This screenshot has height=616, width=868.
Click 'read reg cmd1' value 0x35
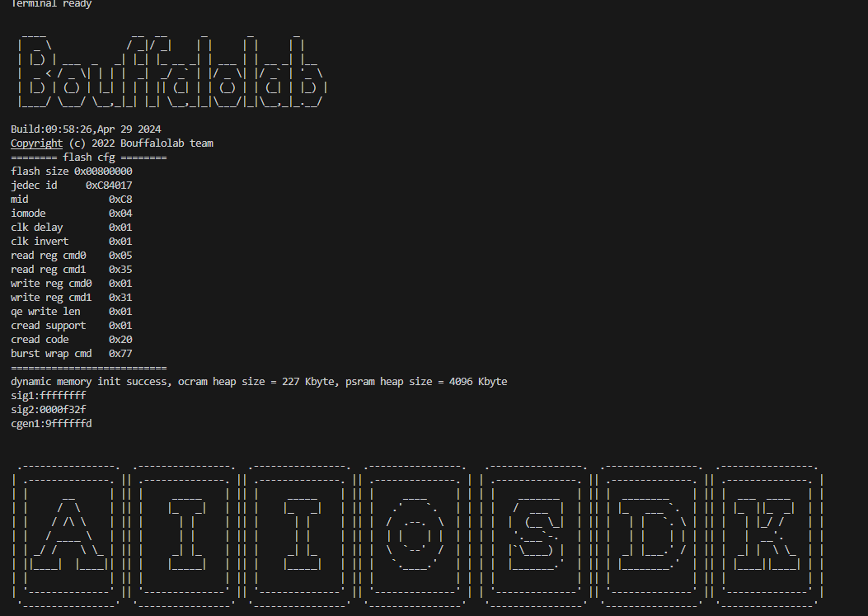coord(120,269)
